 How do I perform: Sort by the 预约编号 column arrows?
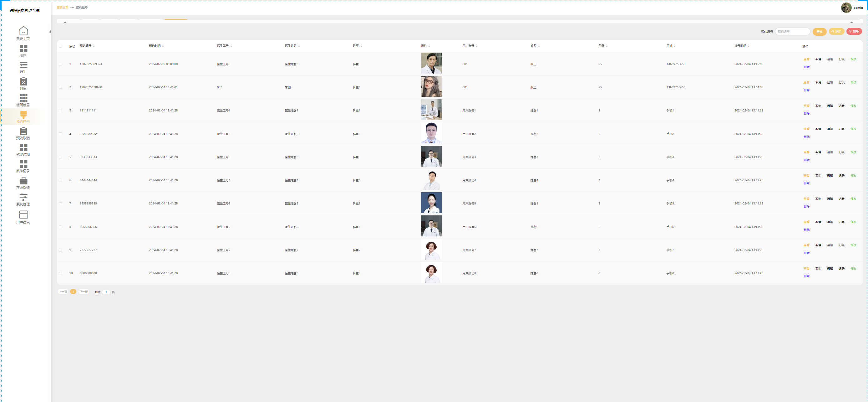(x=94, y=46)
